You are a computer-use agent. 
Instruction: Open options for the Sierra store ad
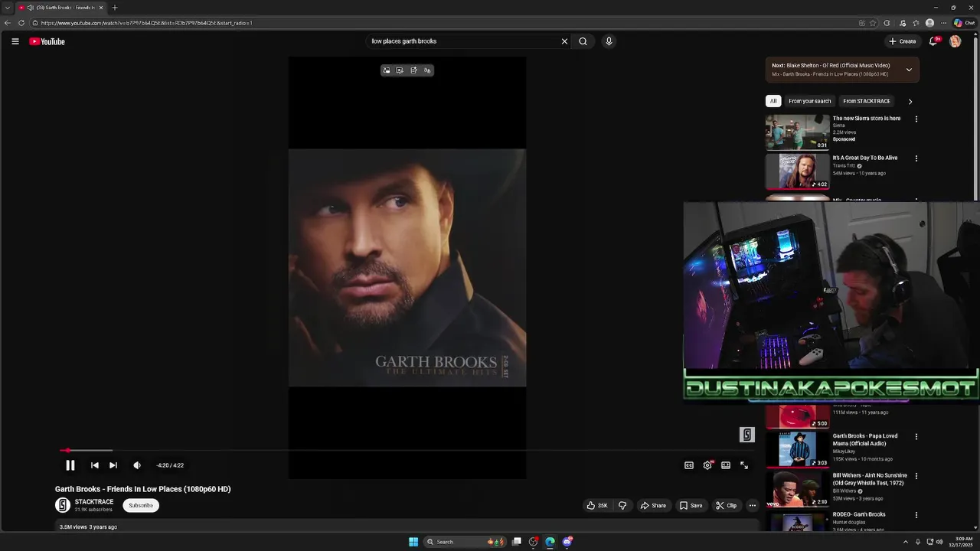916,119
